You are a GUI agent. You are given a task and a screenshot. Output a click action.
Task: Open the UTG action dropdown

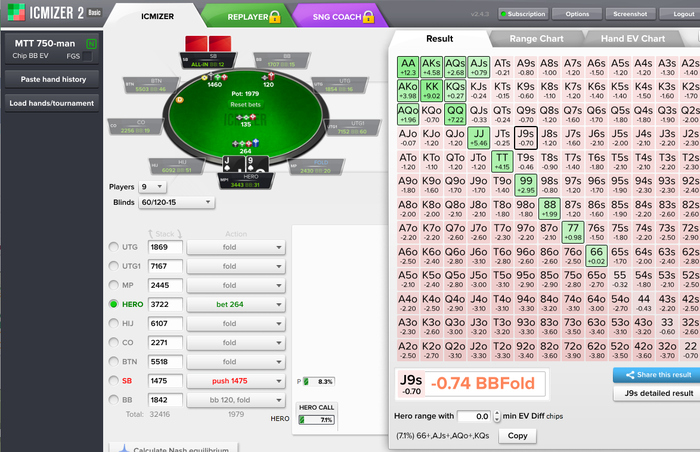(x=236, y=247)
